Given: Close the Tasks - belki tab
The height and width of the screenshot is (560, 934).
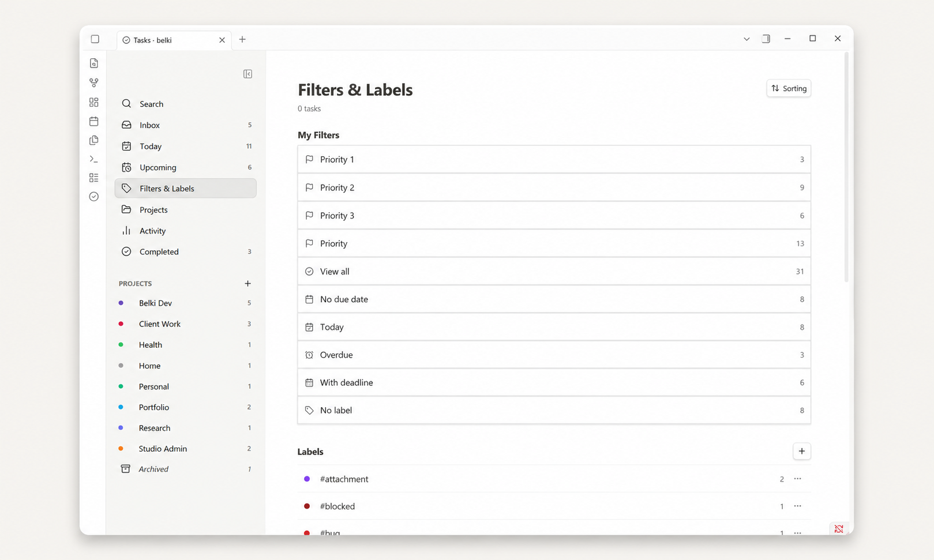Looking at the screenshot, I should [x=222, y=40].
